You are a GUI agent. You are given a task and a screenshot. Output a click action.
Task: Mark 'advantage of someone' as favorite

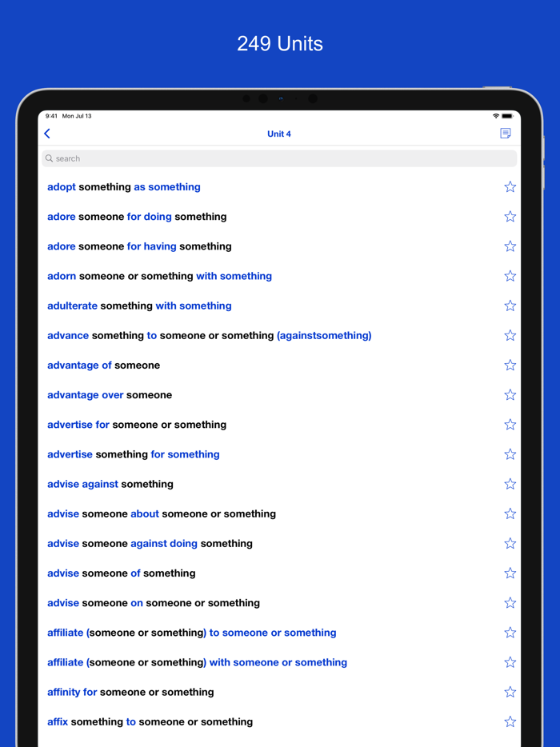tap(510, 365)
